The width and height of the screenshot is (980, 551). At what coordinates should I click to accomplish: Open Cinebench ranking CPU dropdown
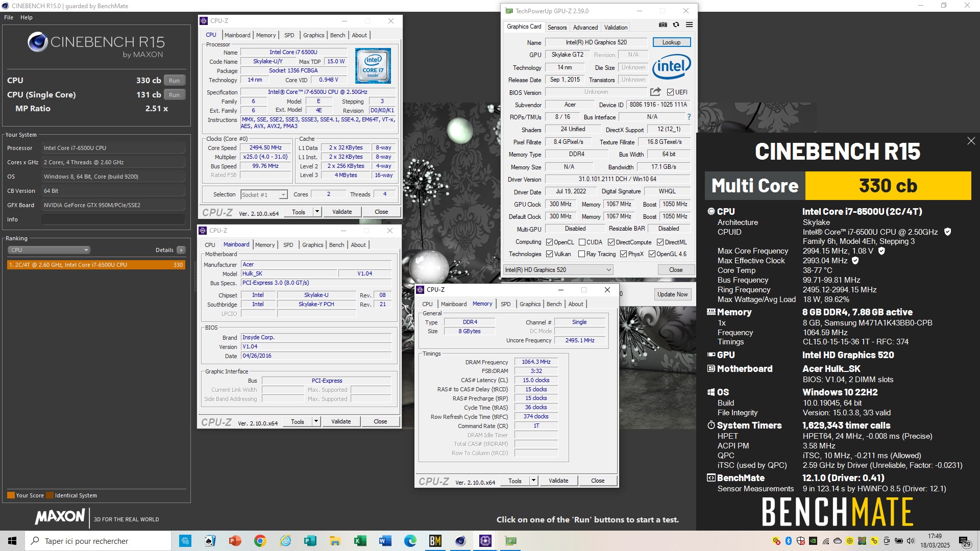[49, 250]
